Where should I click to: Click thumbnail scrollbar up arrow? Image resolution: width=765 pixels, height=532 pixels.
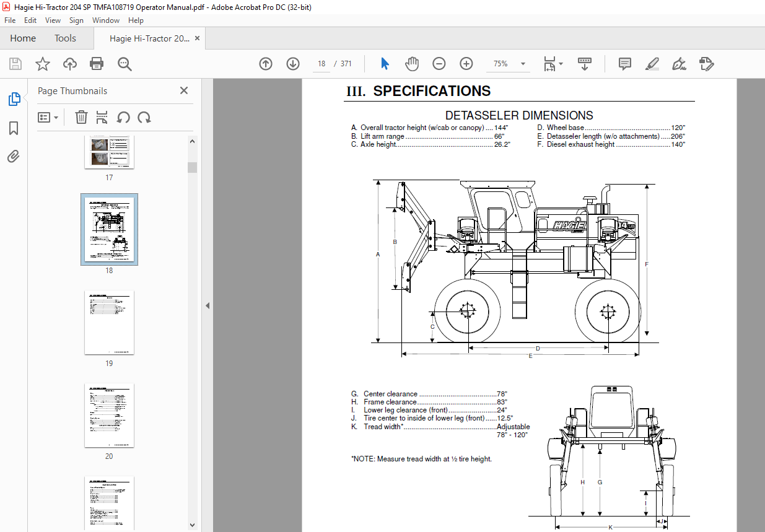[x=192, y=141]
